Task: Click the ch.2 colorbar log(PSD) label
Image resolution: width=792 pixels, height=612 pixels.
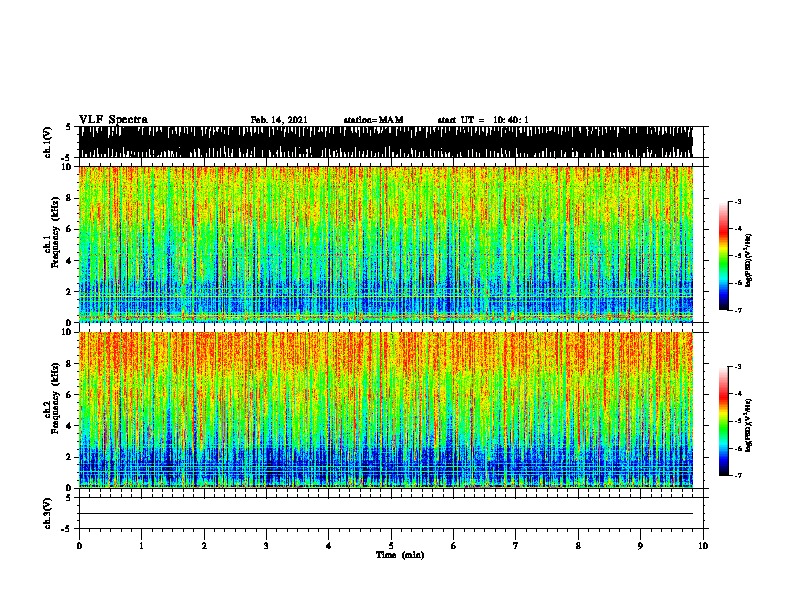Action: (x=748, y=425)
